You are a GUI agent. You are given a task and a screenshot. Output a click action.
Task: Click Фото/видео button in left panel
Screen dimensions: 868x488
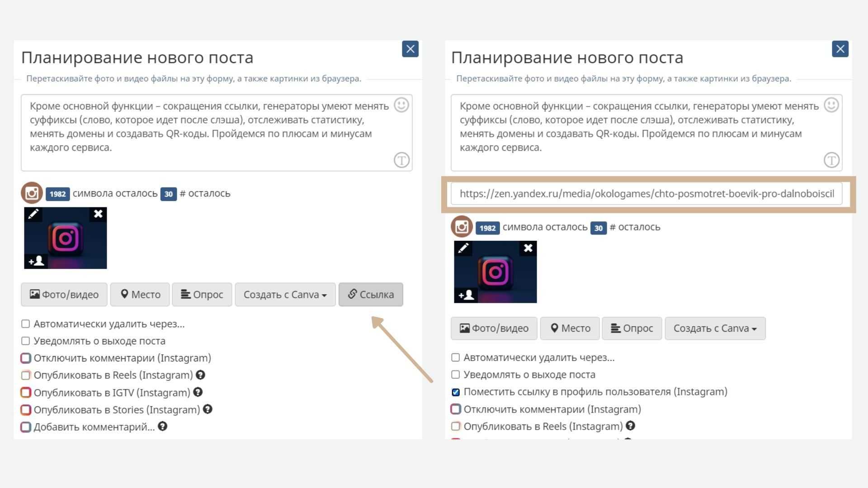tap(64, 295)
